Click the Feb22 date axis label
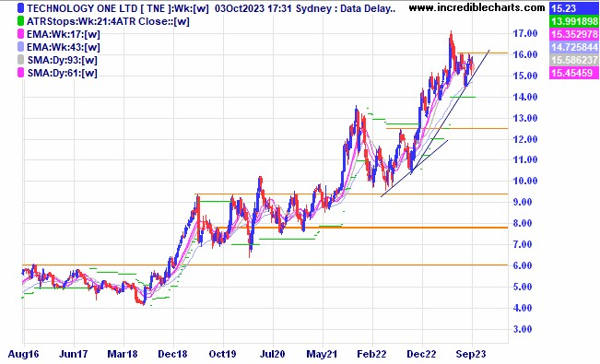The height and width of the screenshot is (364, 600). [371, 354]
